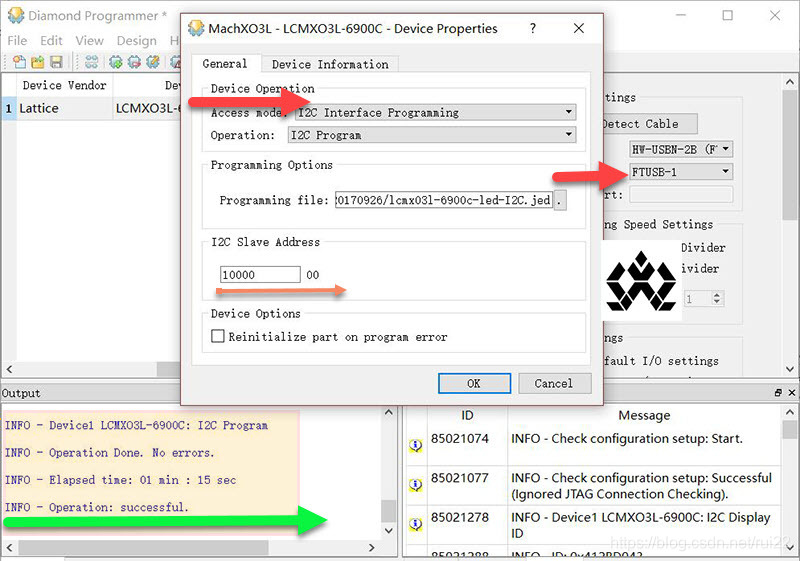Click the Diamond Programmer title bar logo
The height and width of the screenshot is (561, 800).
[x=16, y=15]
